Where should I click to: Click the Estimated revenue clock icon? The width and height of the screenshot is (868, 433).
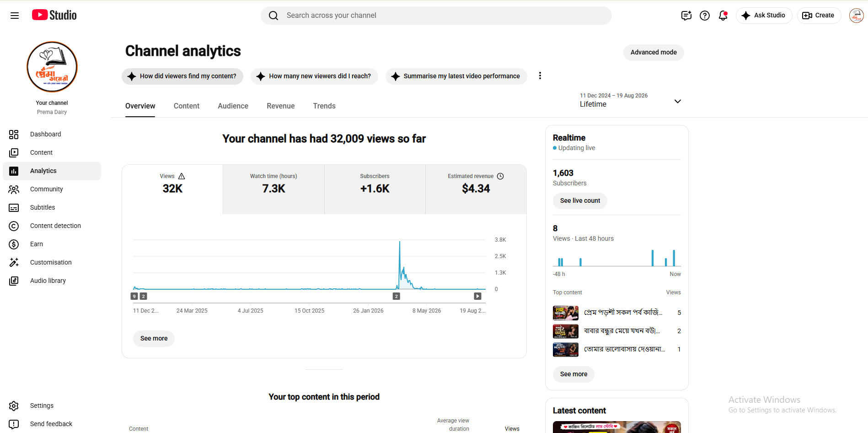(500, 176)
